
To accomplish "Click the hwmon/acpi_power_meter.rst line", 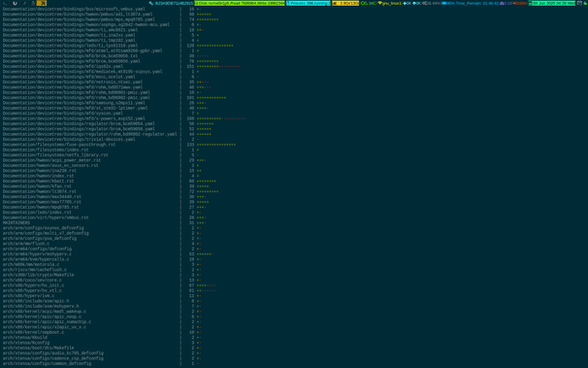I will (x=51, y=160).
